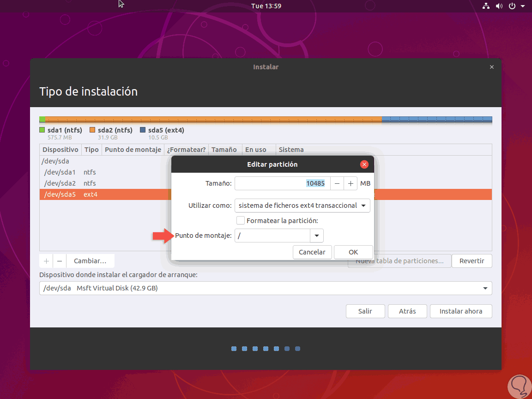Click the '31.9 GB' size under sda2 legend
This screenshot has height=399, width=532.
point(108,138)
